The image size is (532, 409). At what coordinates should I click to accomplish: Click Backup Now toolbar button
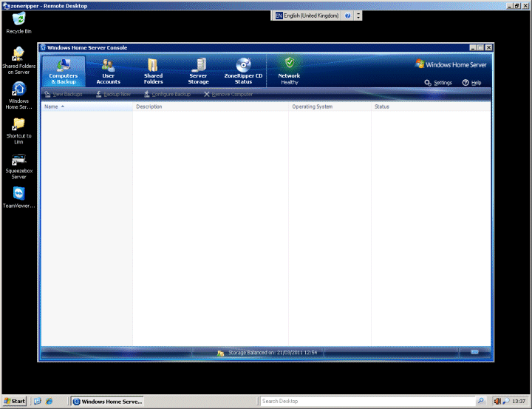113,94
